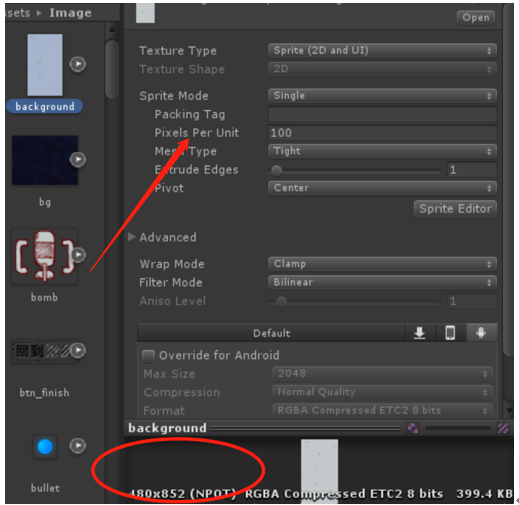The height and width of the screenshot is (505, 519).
Task: Open the Filter Mode dropdown
Action: pyautogui.click(x=382, y=283)
